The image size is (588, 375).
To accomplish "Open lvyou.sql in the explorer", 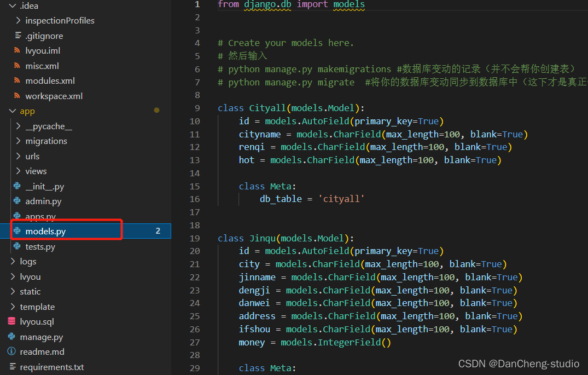I will pyautogui.click(x=37, y=322).
